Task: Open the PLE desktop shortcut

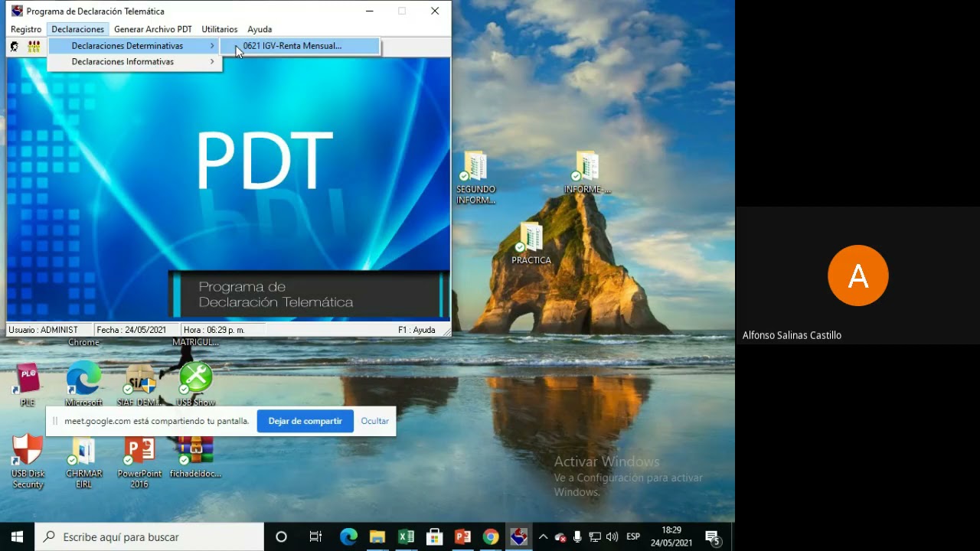Action: point(28,384)
